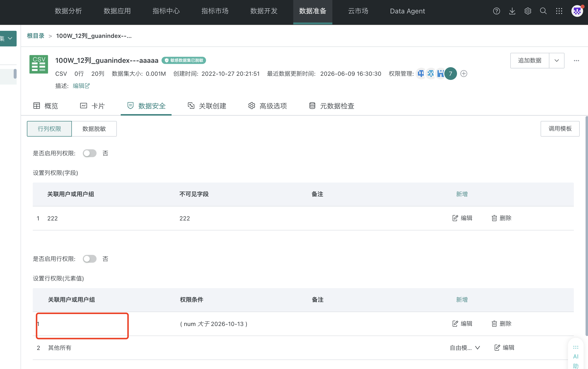This screenshot has width=588, height=369.
Task: Go to 根目录 breadcrumb
Action: (36, 36)
